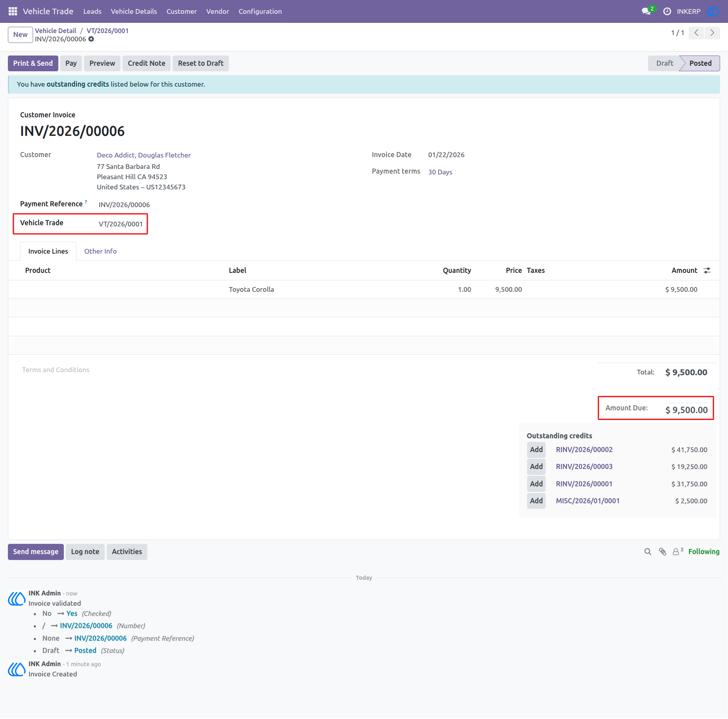728x719 pixels.
Task: Open attachments paperclip icon
Action: click(663, 552)
